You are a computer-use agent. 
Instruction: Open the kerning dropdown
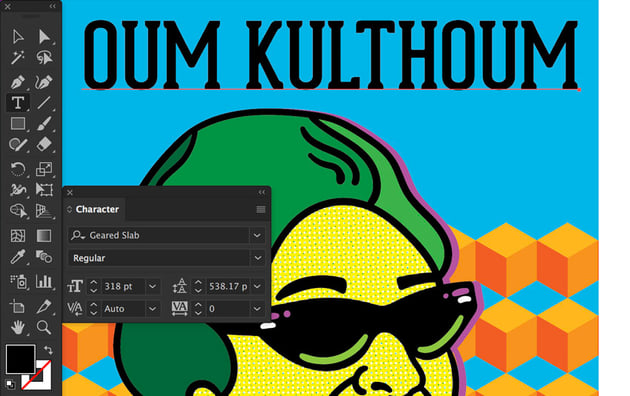click(153, 309)
